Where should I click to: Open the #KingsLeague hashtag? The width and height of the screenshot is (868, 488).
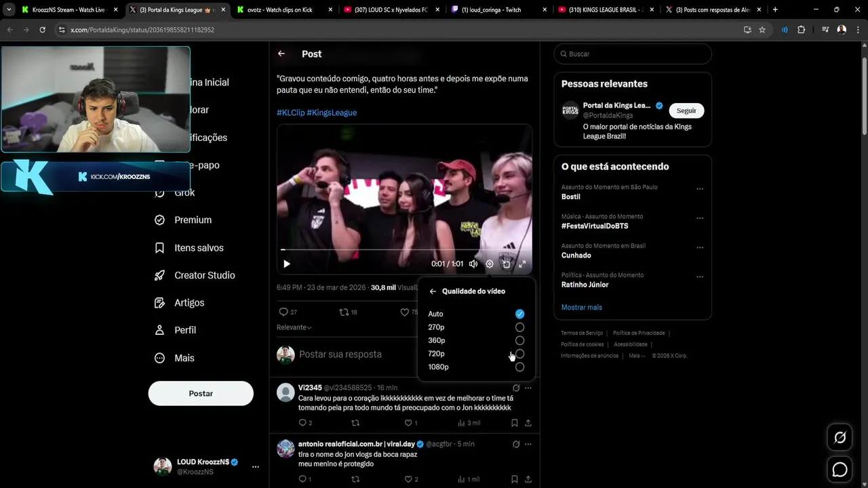tap(332, 113)
